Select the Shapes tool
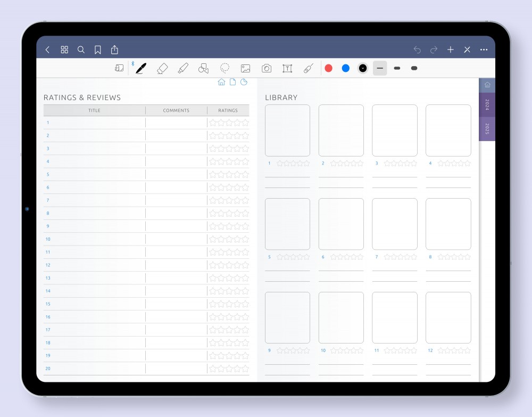Screen dimensions: 532x417 (203, 68)
